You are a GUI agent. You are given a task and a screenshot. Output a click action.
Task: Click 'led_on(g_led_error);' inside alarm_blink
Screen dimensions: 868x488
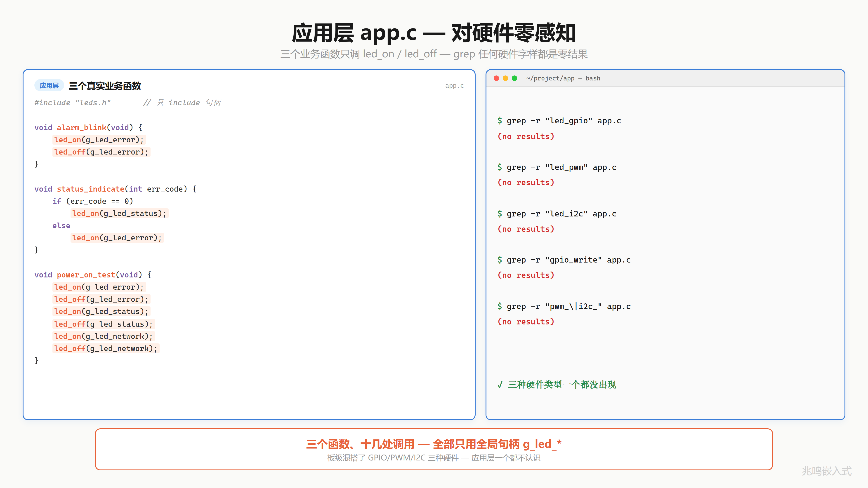[x=99, y=140]
